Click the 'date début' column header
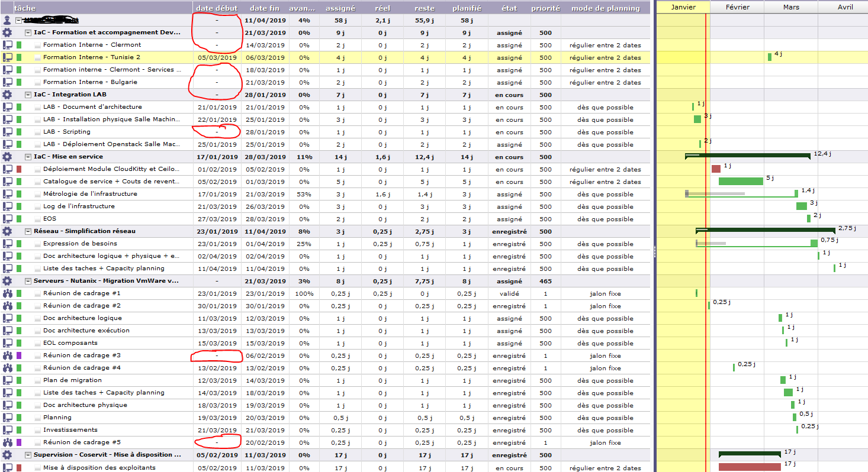 (x=217, y=8)
